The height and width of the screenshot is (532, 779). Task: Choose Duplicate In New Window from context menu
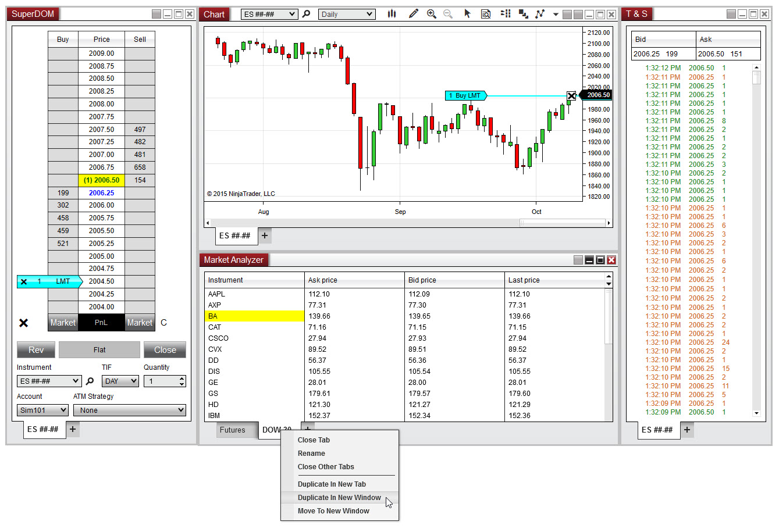pos(339,498)
